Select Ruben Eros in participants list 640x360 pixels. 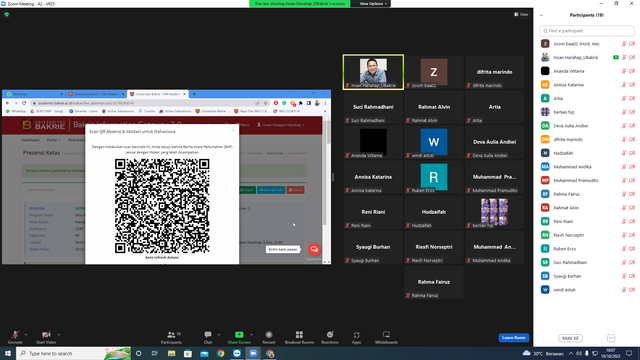pyautogui.click(x=587, y=249)
